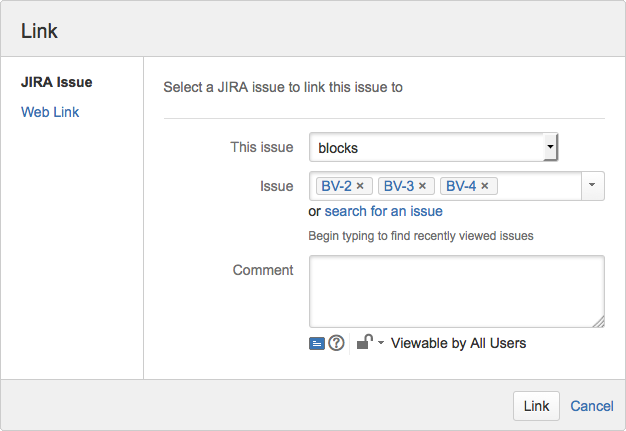The image size is (626, 431).
Task: Click the 'Comment' field label
Action: pyautogui.click(x=263, y=270)
